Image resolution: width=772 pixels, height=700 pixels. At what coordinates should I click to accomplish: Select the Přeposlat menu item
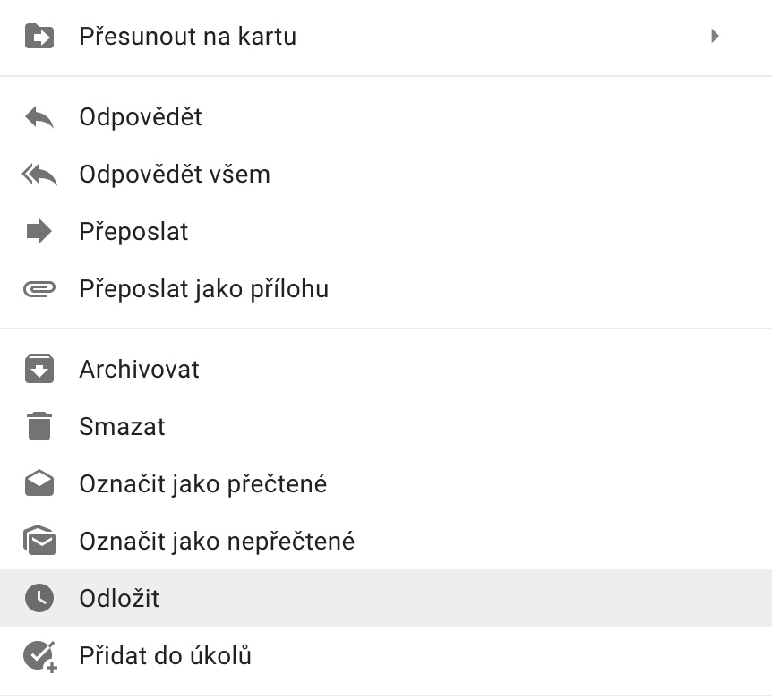point(133,232)
